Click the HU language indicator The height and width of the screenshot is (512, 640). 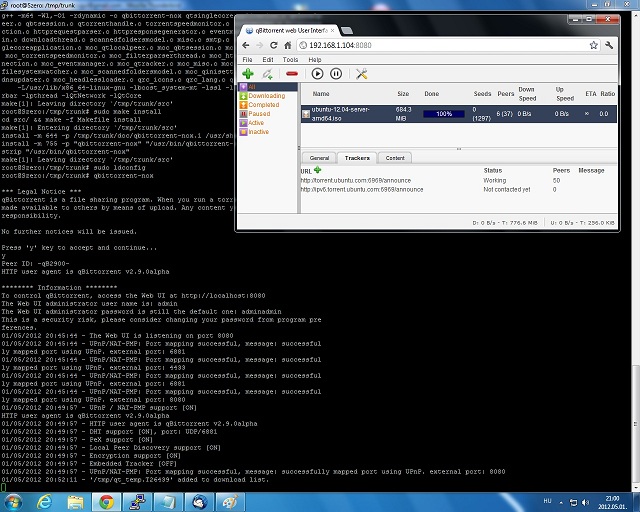[x=547, y=501]
